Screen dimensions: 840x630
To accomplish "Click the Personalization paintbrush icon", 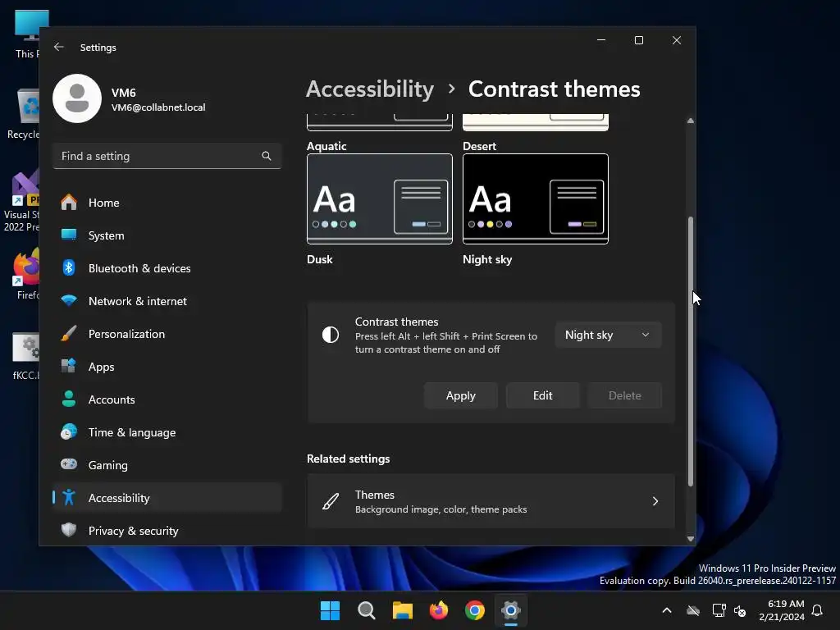I will 69,333.
